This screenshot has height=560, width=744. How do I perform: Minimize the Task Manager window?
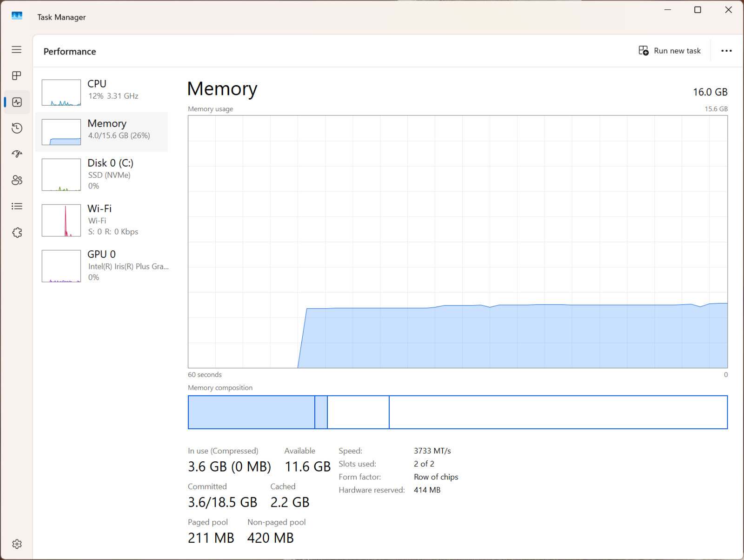pyautogui.click(x=668, y=10)
